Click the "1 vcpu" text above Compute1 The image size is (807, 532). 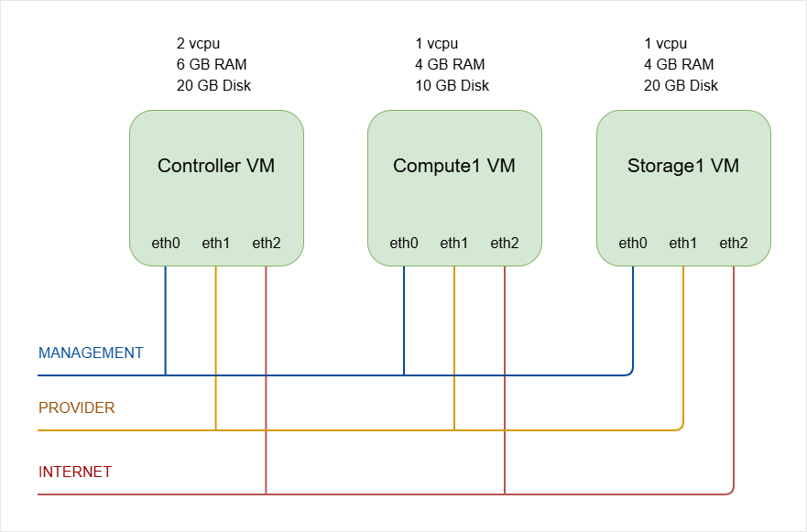pyautogui.click(x=437, y=43)
